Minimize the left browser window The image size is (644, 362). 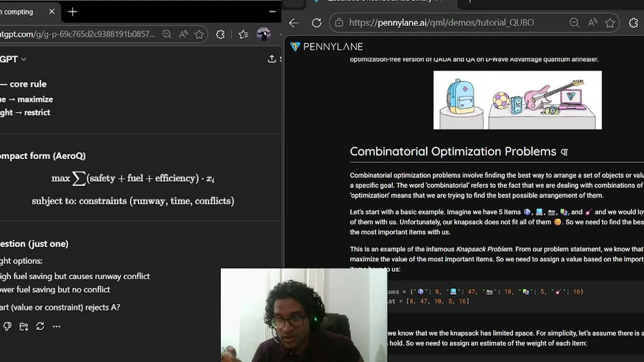point(272,12)
